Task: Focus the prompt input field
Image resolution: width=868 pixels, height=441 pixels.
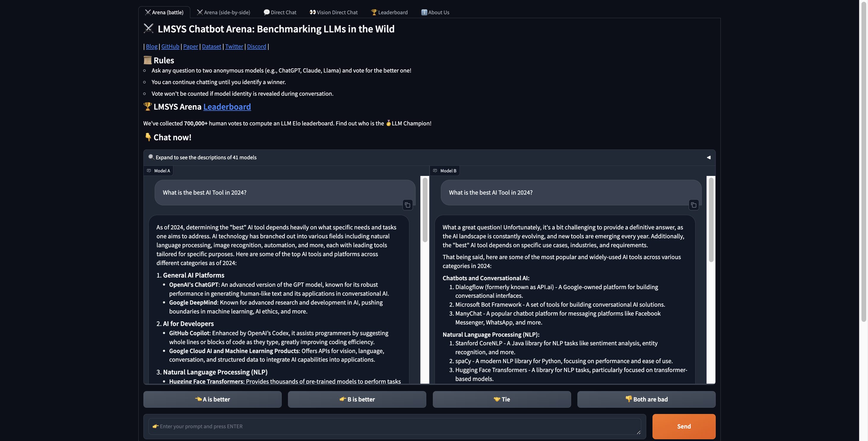Action: pyautogui.click(x=394, y=426)
